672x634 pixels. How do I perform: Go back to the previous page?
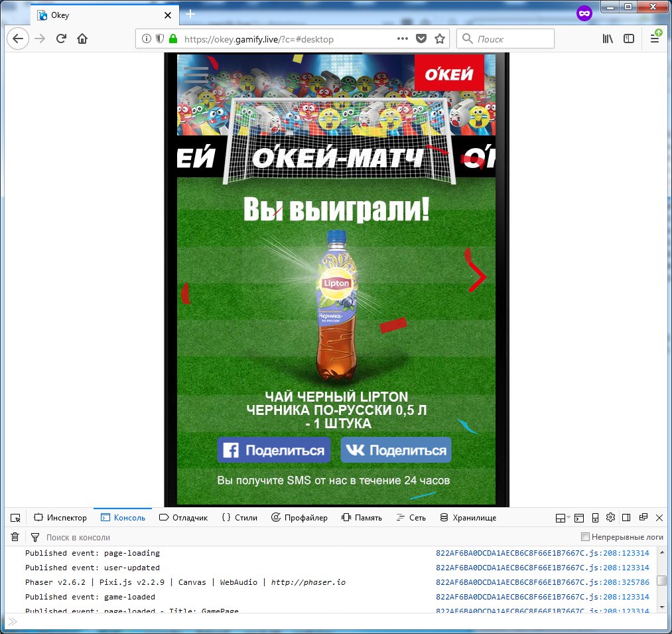pos(17,39)
